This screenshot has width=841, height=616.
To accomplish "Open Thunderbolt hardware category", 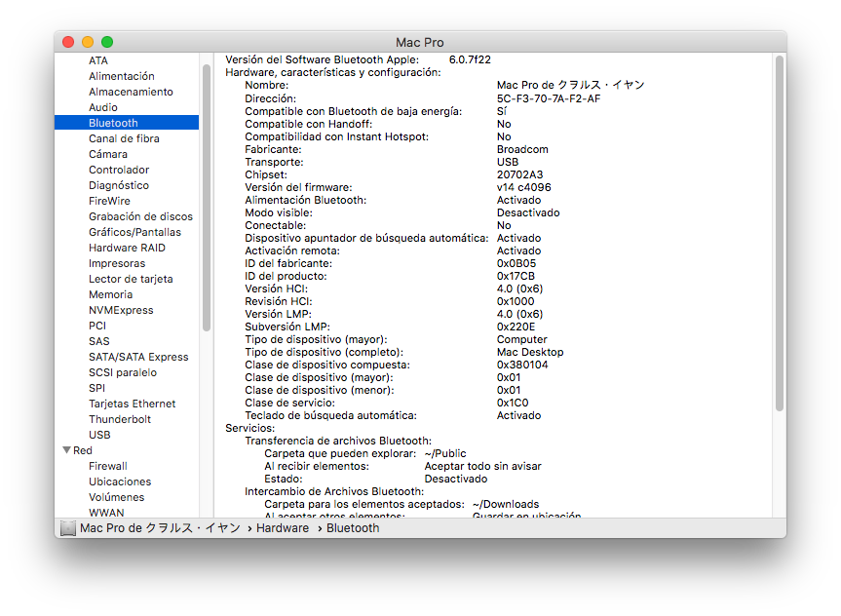I will 120,418.
